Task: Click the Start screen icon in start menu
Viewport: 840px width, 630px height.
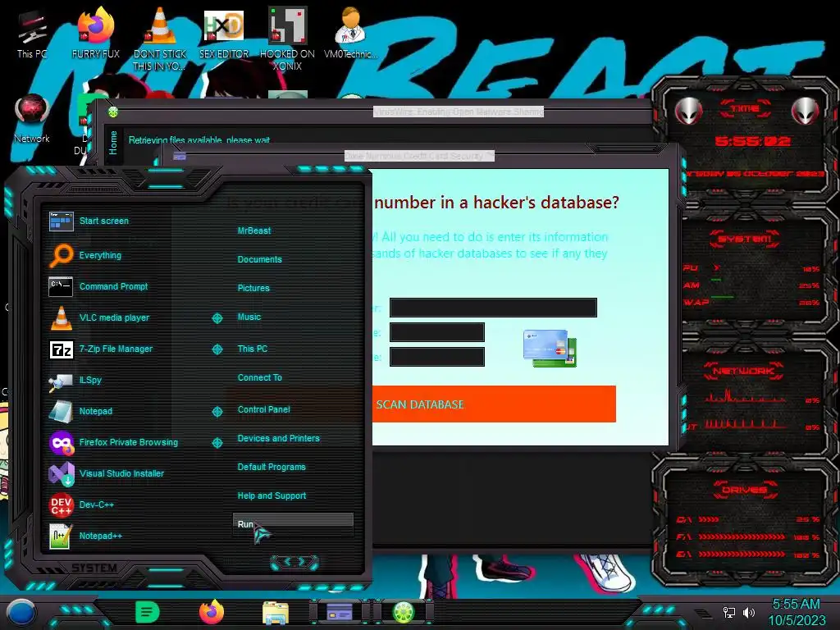Action: (61, 221)
